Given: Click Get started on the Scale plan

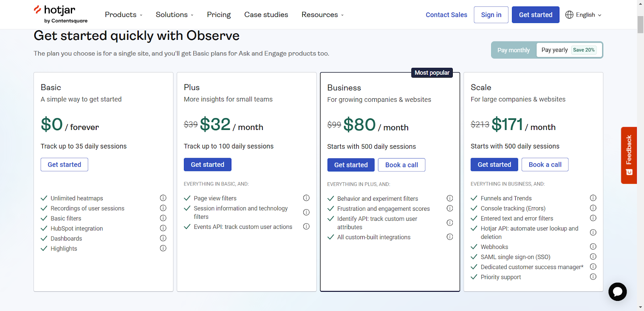Looking at the screenshot, I should 494,165.
